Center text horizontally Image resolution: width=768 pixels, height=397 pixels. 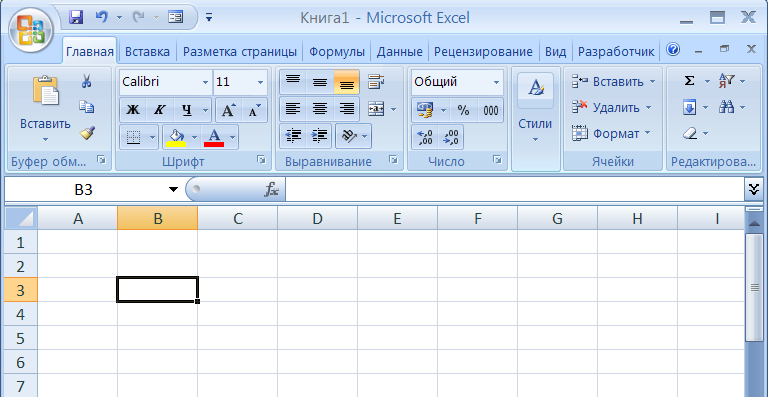point(320,109)
